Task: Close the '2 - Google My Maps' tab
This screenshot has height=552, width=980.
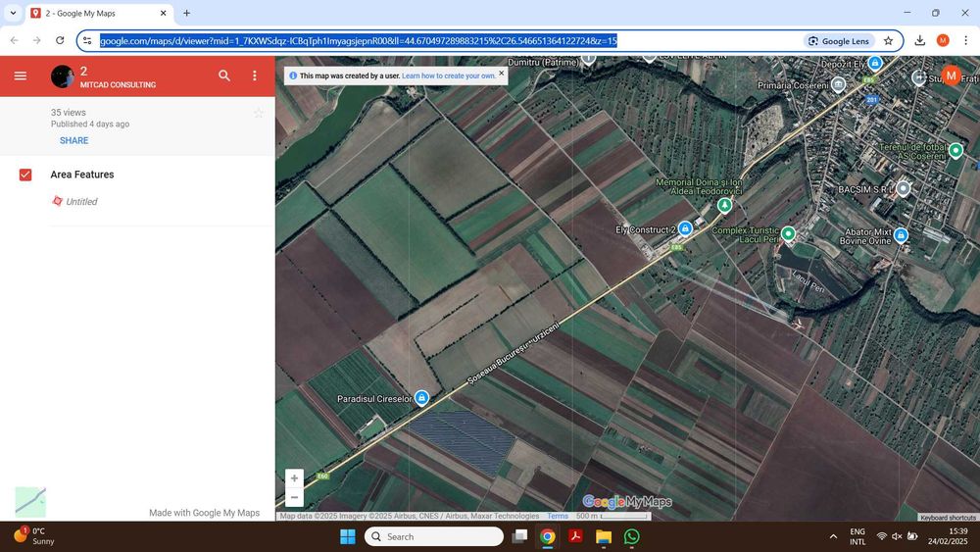Action: pyautogui.click(x=163, y=13)
